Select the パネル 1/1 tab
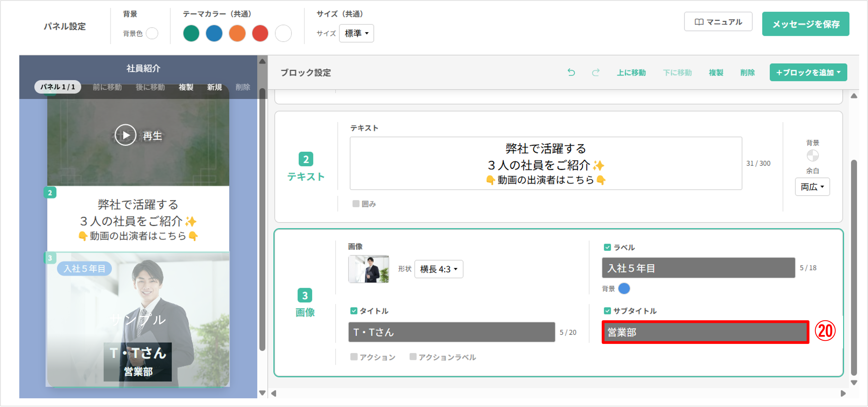This screenshot has width=868, height=407. 57,87
